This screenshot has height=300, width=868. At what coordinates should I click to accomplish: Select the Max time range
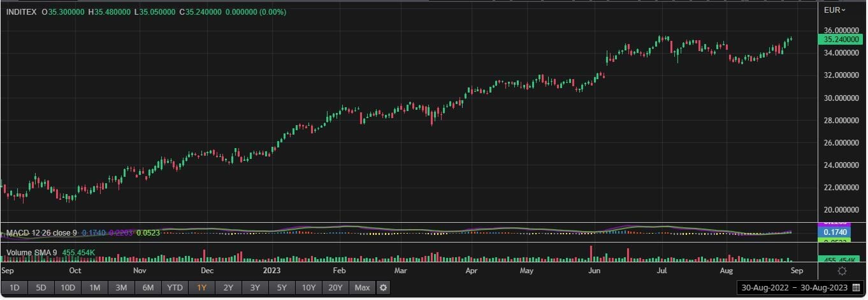point(362,288)
